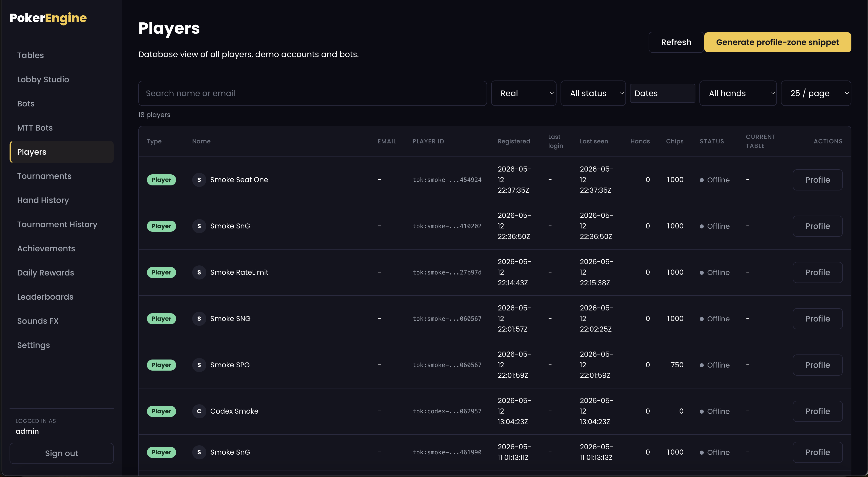Click player ID tok:smoke-...27b97d
868x477 pixels.
[x=447, y=272]
